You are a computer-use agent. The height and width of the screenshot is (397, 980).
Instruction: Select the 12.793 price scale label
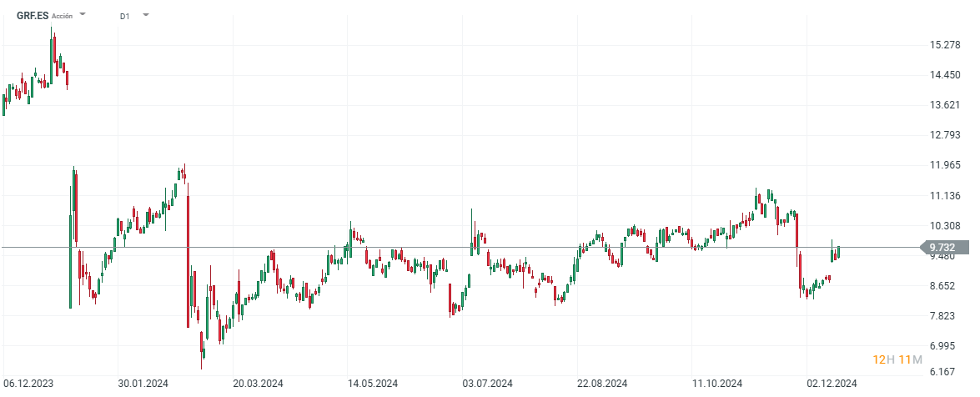pyautogui.click(x=947, y=135)
